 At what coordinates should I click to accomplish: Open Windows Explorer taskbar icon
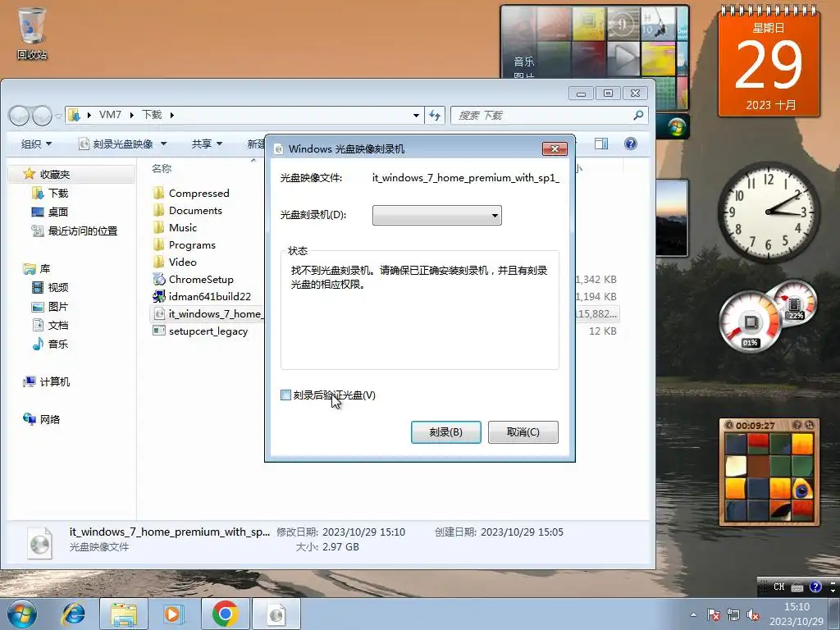123,614
